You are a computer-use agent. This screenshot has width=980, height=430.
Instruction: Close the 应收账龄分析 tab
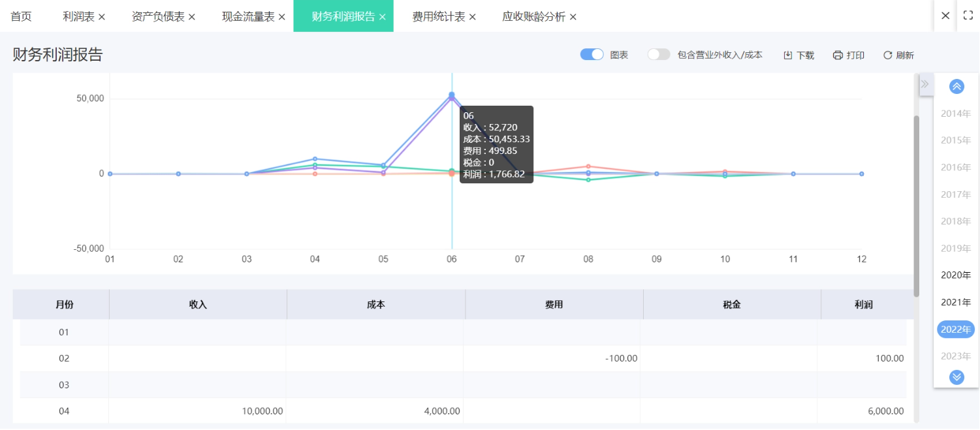[x=573, y=17]
